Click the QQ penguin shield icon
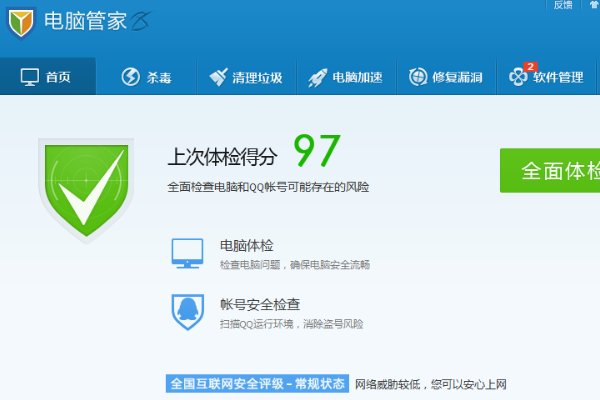The height and width of the screenshot is (400, 600). 188,312
